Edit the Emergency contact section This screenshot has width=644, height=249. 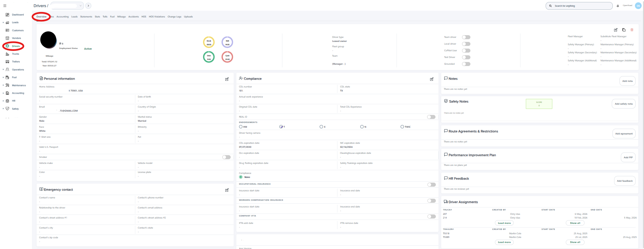click(x=227, y=190)
